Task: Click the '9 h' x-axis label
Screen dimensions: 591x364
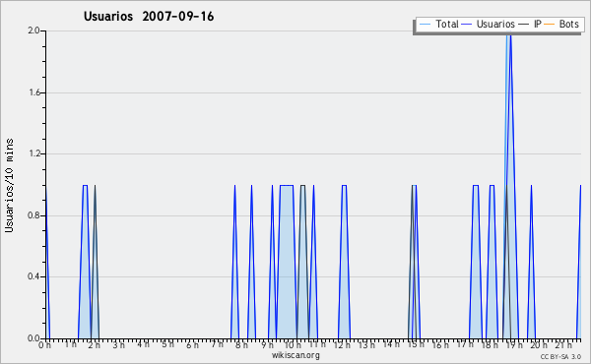Action: 267,344
